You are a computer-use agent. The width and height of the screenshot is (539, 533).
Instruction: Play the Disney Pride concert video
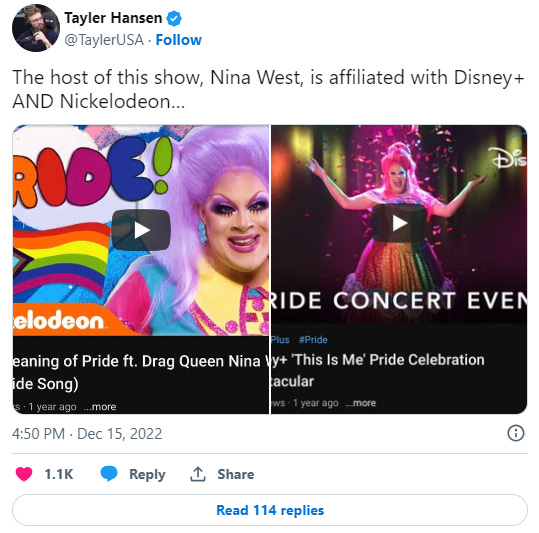pos(400,224)
